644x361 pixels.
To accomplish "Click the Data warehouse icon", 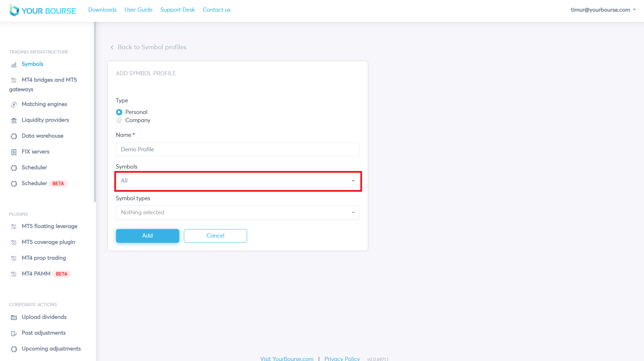I will tap(14, 136).
